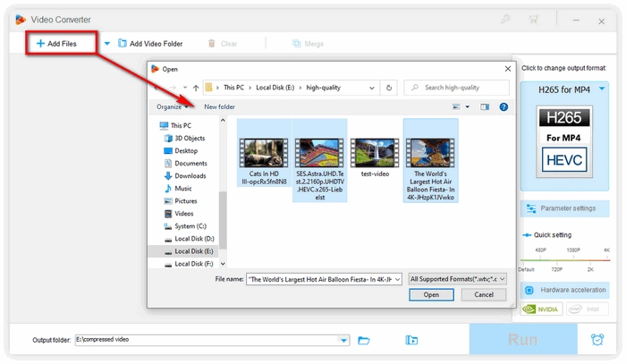The image size is (626, 364).
Task: Change the view mode icon
Action: point(456,106)
